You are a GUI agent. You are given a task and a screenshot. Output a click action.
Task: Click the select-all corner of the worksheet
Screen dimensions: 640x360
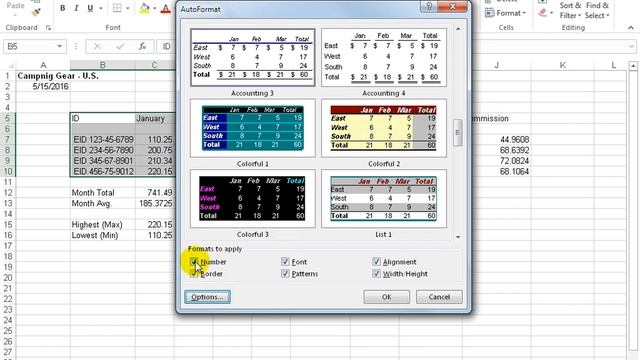pos(9,65)
